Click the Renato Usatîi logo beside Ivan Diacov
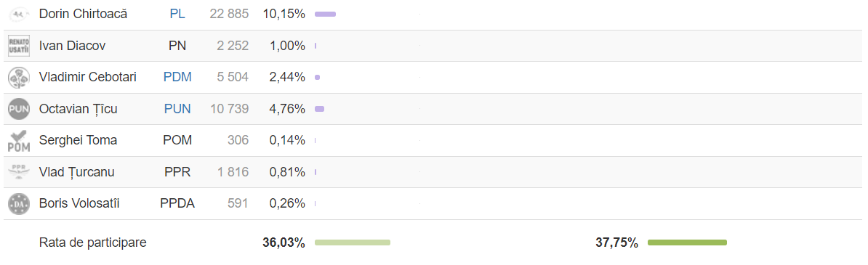868x265 pixels. pos(19,45)
